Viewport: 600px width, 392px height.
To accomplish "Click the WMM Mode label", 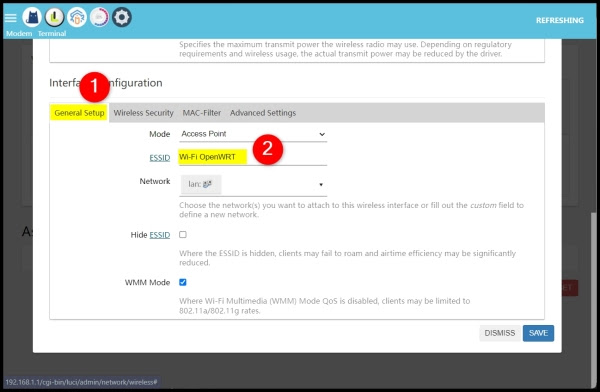I will pyautogui.click(x=147, y=283).
